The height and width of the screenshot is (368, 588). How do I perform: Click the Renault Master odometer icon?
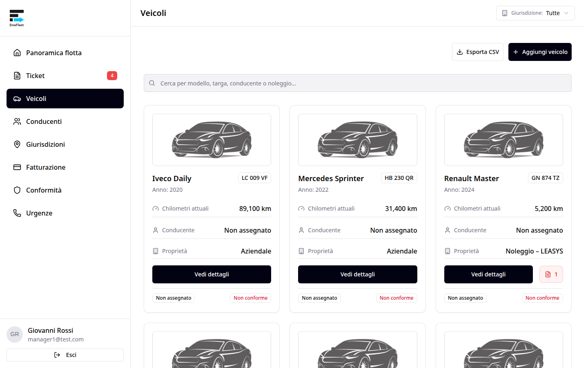(448, 209)
